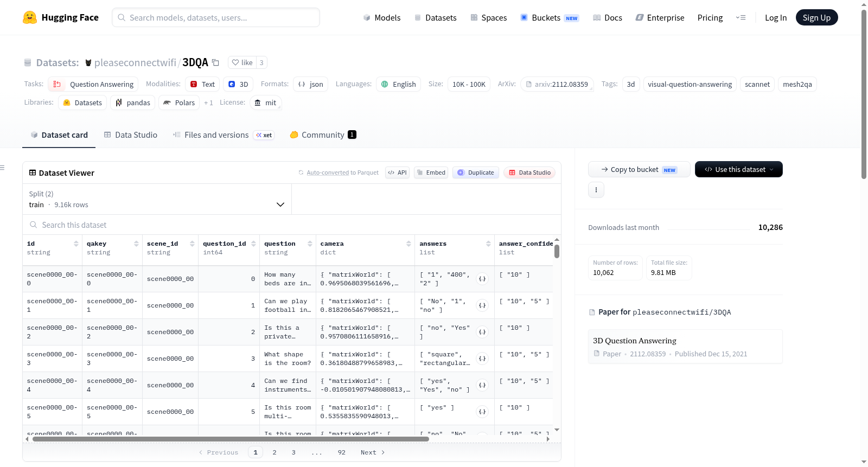
Task: Click the Sign Up button
Action: coord(817,17)
